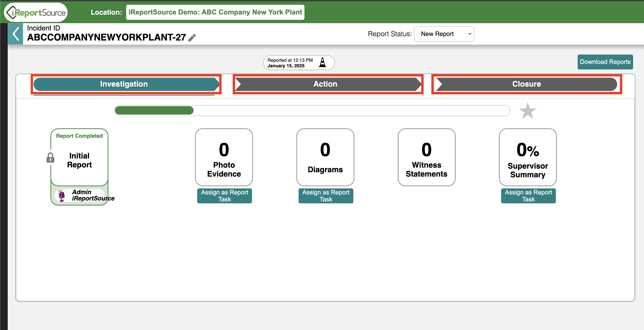Click the green investigation progress bar
This screenshot has height=330, width=644.
pyautogui.click(x=312, y=111)
